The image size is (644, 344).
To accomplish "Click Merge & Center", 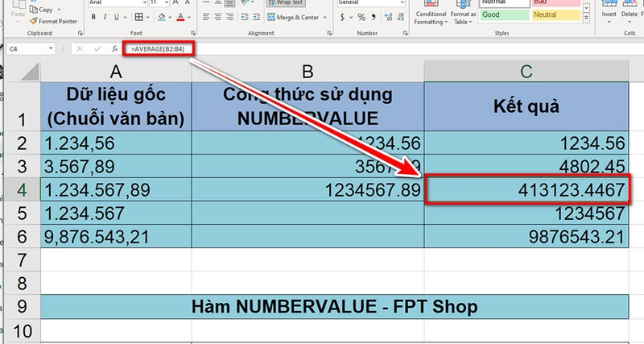I will tap(293, 17).
